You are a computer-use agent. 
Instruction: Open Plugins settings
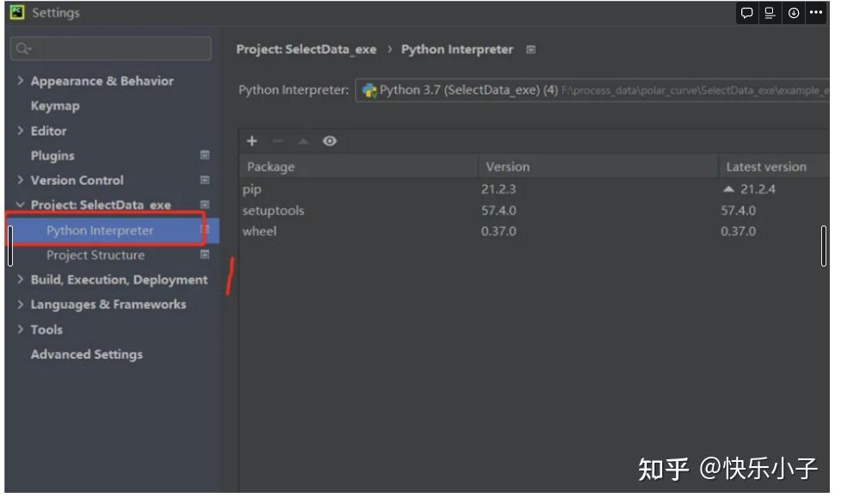(x=52, y=156)
